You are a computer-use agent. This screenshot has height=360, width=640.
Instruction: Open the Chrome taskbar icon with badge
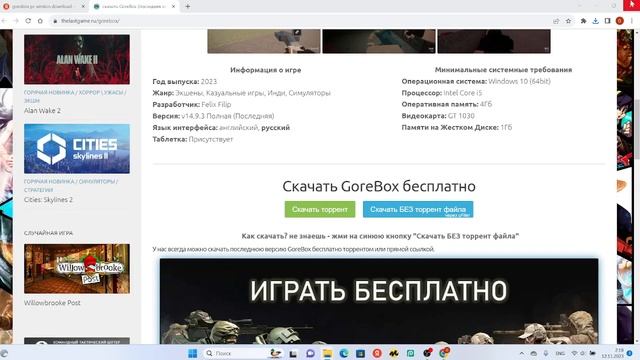(x=444, y=352)
